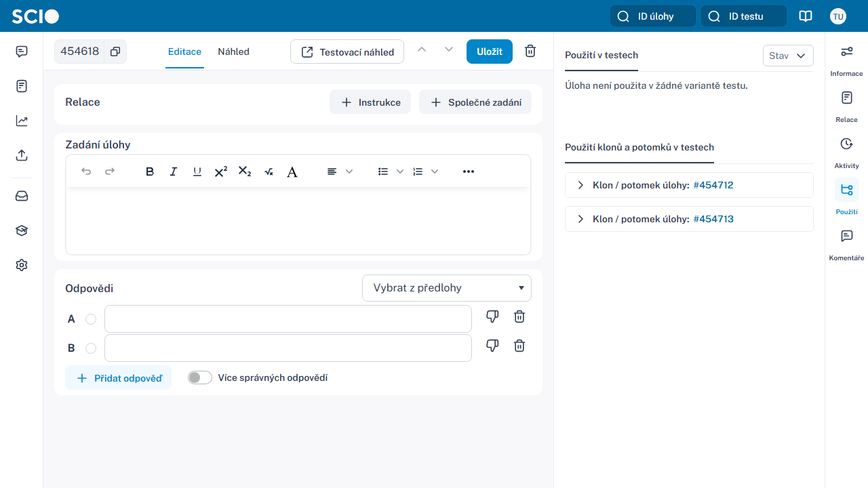
Task: Open Testovací náhled
Action: click(x=347, y=52)
